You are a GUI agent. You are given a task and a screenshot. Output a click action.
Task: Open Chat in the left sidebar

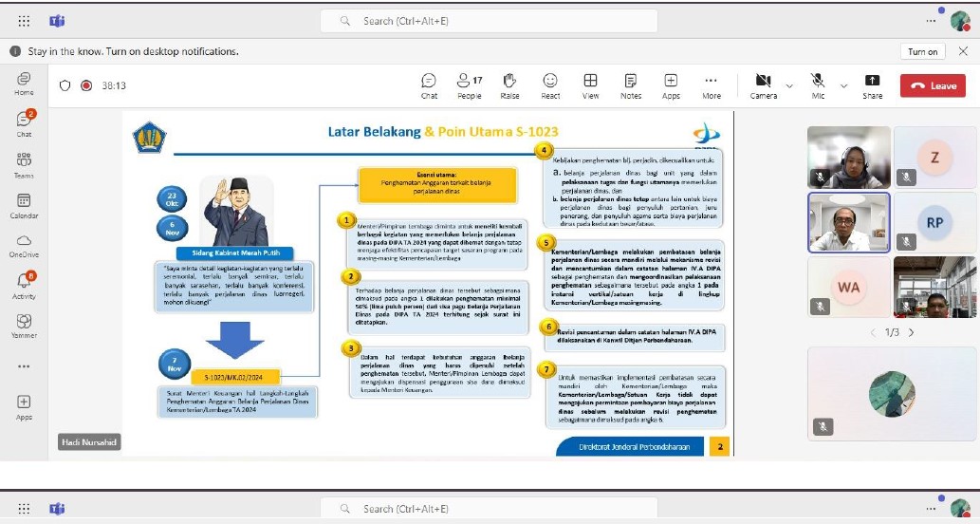(x=24, y=123)
